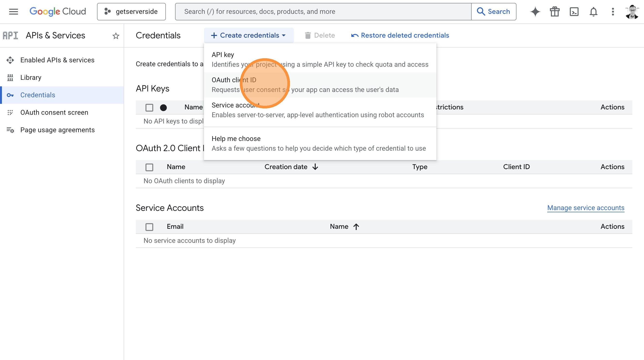Check the Service Accounts select-all checkbox
The height and width of the screenshot is (360, 644).
(149, 227)
